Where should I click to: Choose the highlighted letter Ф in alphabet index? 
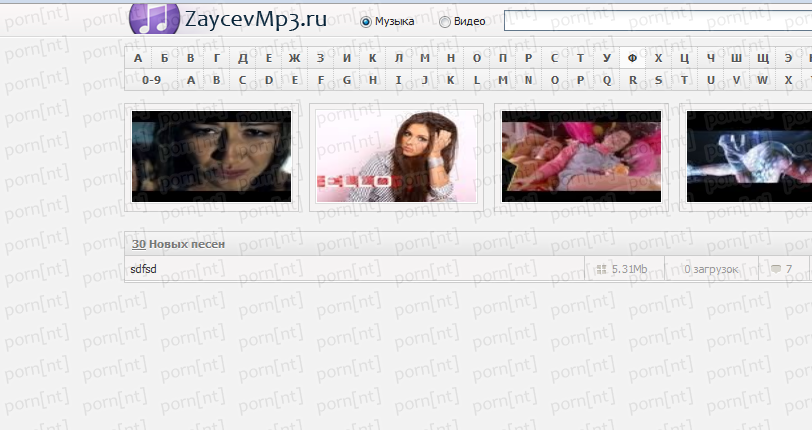[x=633, y=58]
